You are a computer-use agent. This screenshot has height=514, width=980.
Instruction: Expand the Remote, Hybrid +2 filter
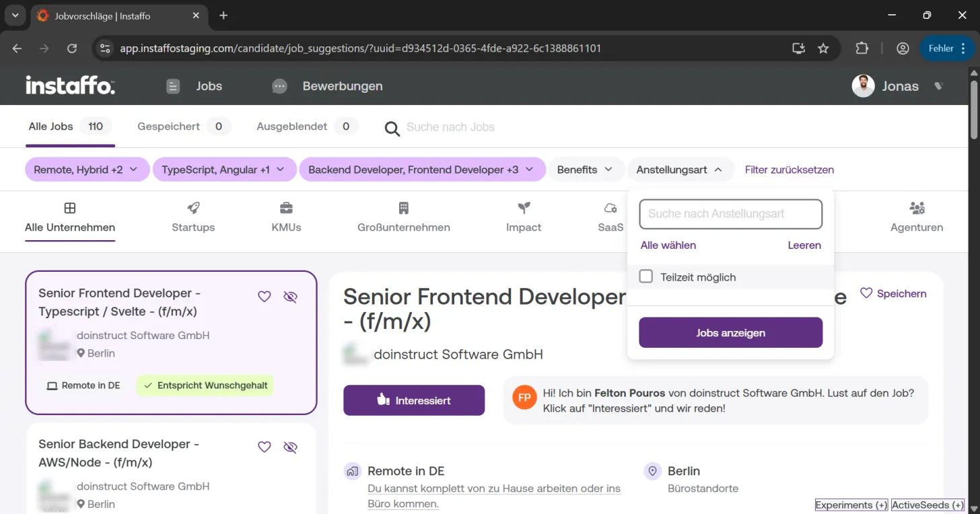[87, 170]
